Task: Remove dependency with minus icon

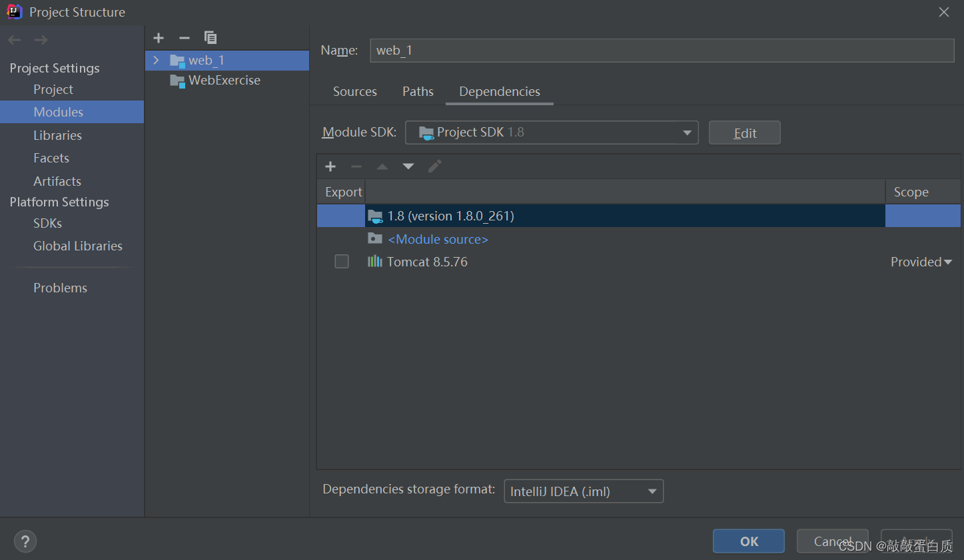Action: click(x=356, y=166)
